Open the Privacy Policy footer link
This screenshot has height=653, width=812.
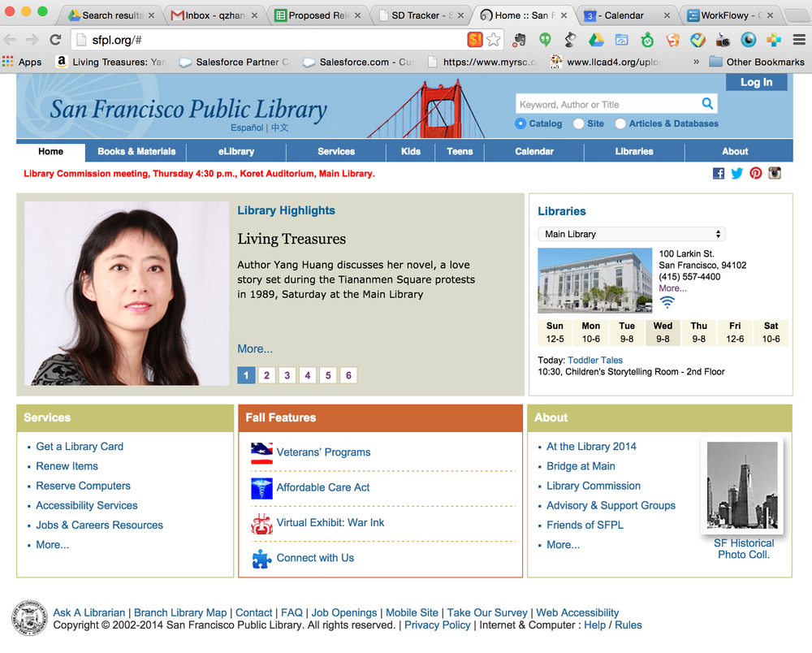click(437, 625)
